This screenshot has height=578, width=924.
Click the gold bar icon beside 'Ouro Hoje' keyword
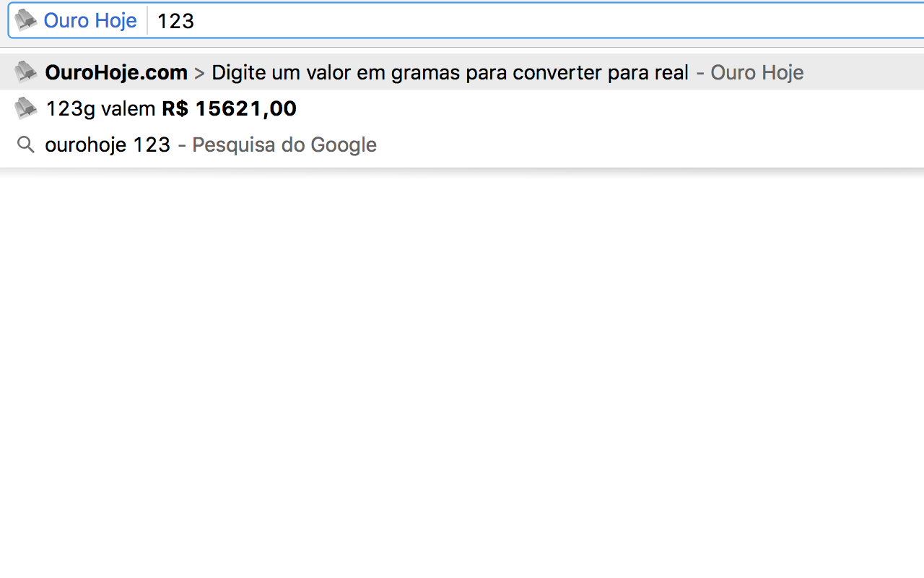[x=27, y=20]
